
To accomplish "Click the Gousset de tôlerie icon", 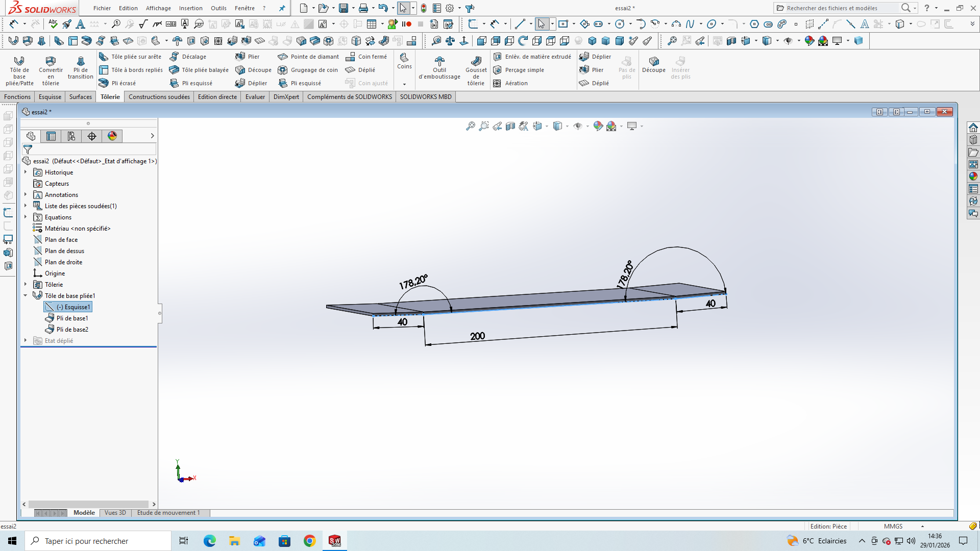I will tap(476, 62).
